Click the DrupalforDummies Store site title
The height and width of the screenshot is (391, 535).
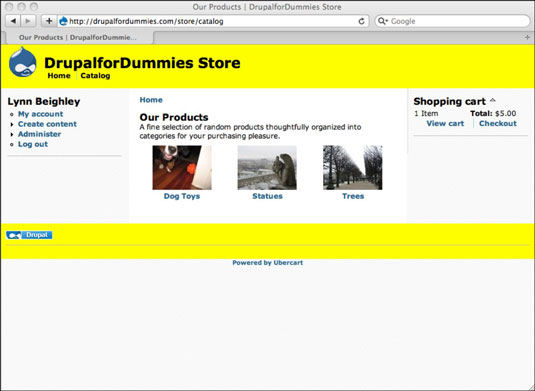[142, 63]
